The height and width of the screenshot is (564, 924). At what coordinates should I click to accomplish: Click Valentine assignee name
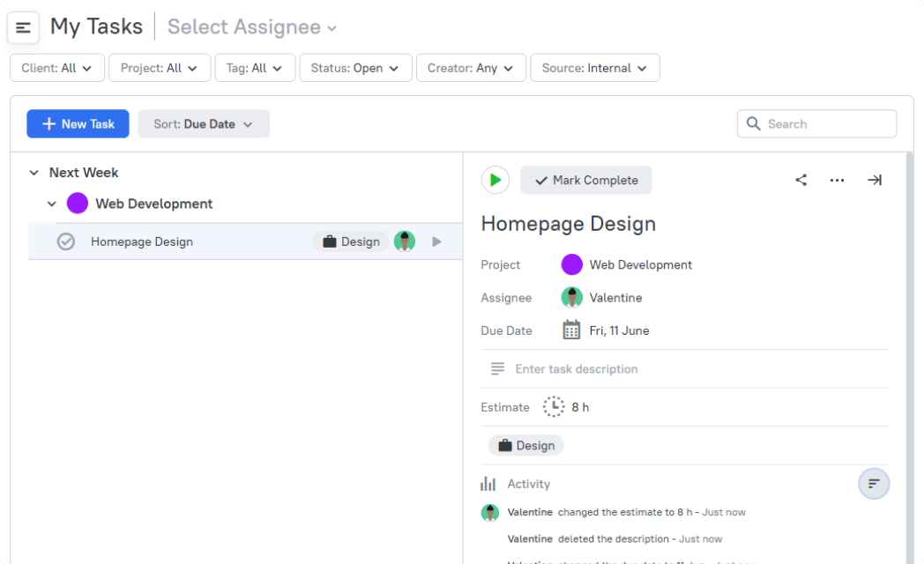615,298
